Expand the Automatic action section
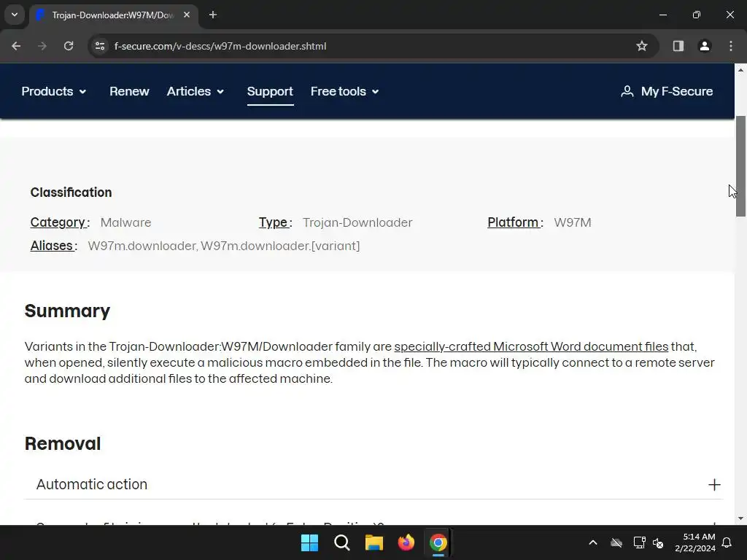 (x=373, y=484)
